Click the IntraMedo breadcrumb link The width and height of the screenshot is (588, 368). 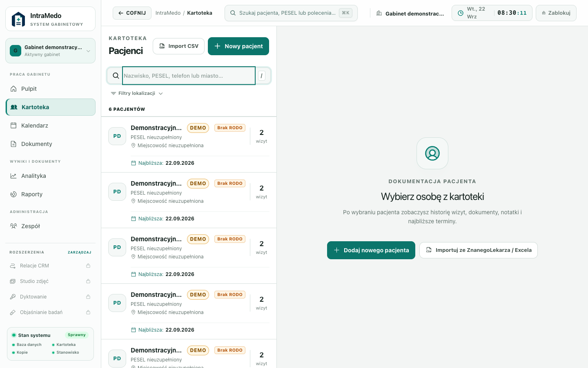click(168, 13)
